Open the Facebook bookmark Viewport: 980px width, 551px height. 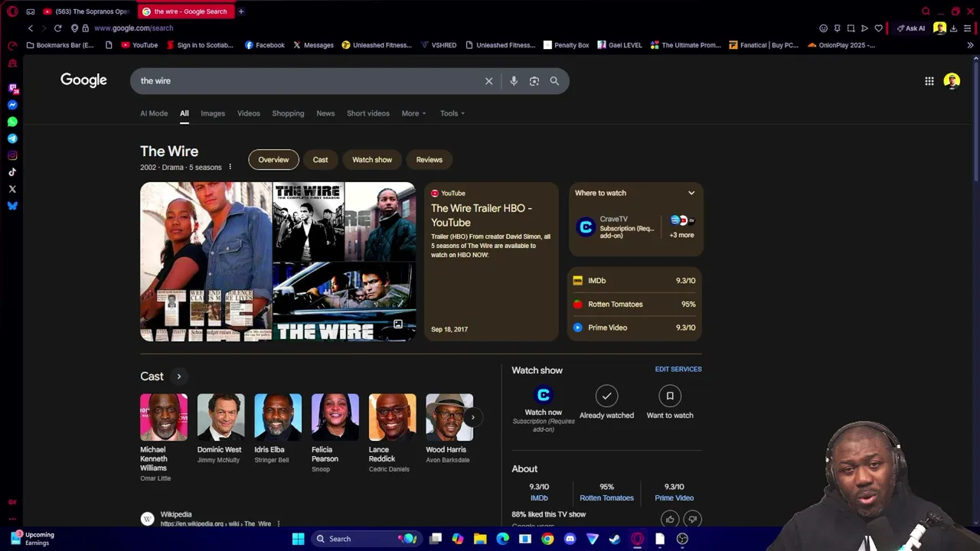(264, 45)
